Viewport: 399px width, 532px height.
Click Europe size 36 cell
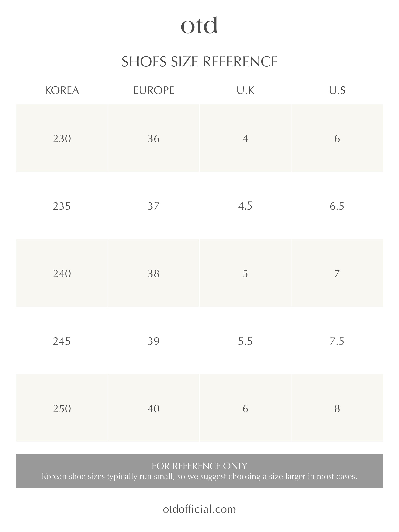154,139
